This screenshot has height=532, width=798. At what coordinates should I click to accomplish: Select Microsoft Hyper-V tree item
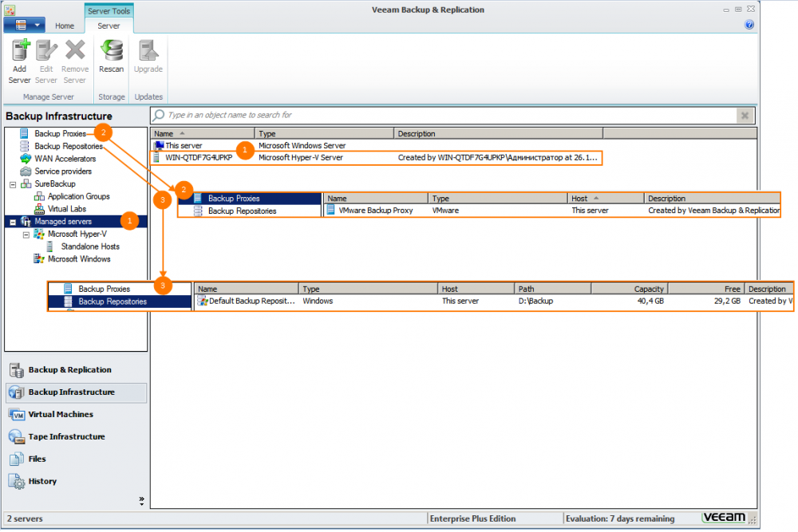pyautogui.click(x=77, y=234)
